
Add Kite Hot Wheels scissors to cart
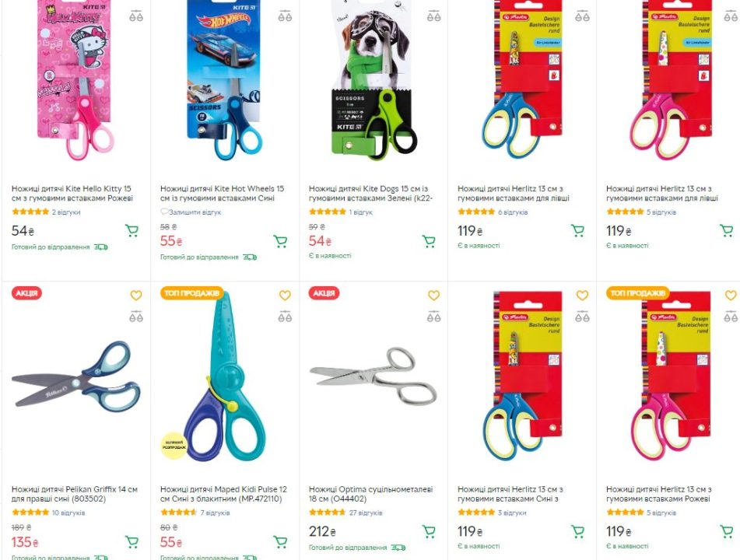[280, 241]
